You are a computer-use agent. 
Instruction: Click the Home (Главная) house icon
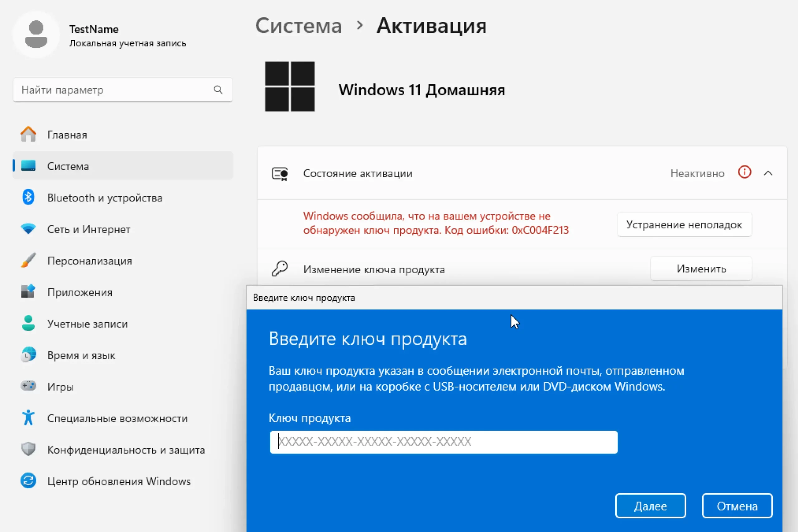(28, 134)
